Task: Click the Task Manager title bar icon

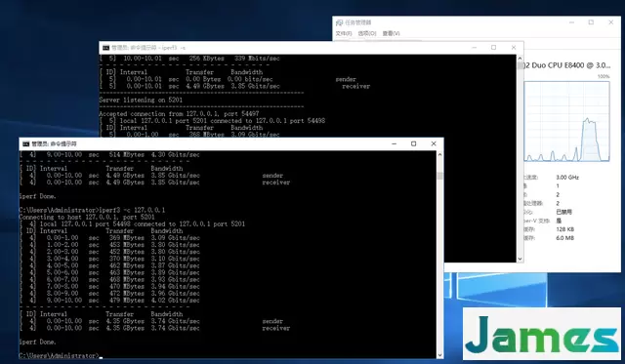Action: [x=339, y=22]
